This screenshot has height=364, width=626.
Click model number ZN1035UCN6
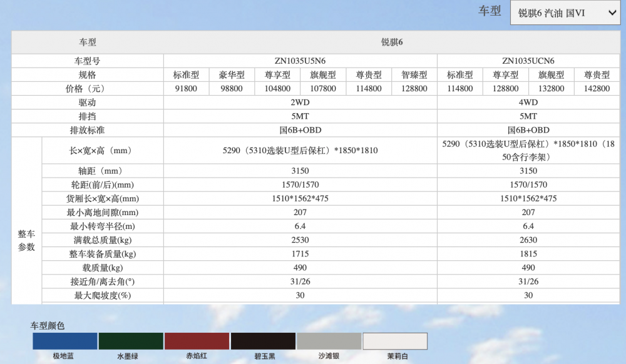point(528,61)
